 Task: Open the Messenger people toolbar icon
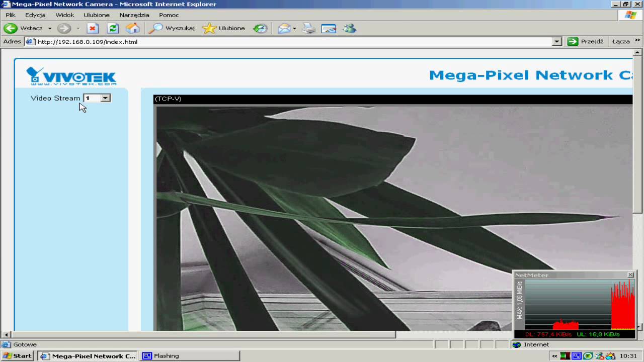349,28
